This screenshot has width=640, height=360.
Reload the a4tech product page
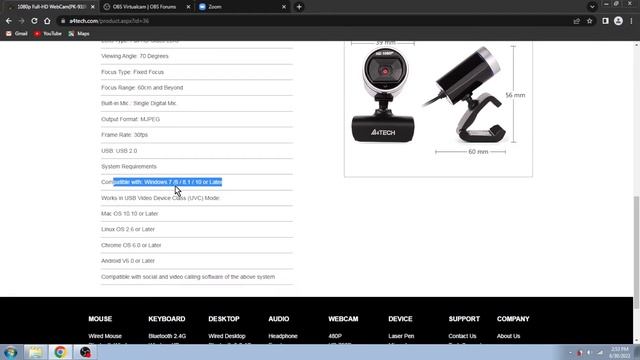[34, 21]
